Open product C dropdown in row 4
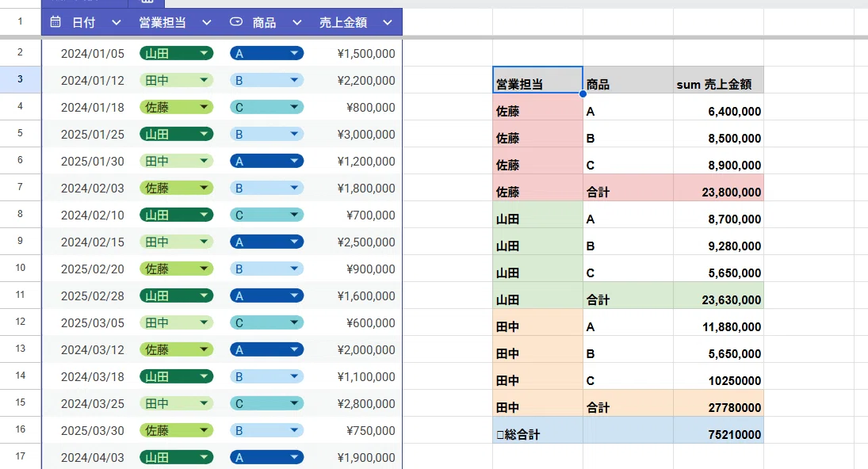 pyautogui.click(x=266, y=107)
